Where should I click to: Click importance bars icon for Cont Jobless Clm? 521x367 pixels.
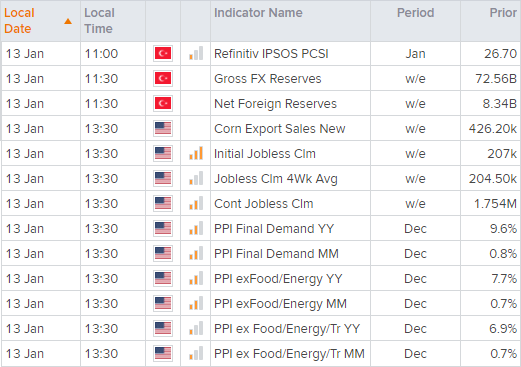[x=196, y=203]
